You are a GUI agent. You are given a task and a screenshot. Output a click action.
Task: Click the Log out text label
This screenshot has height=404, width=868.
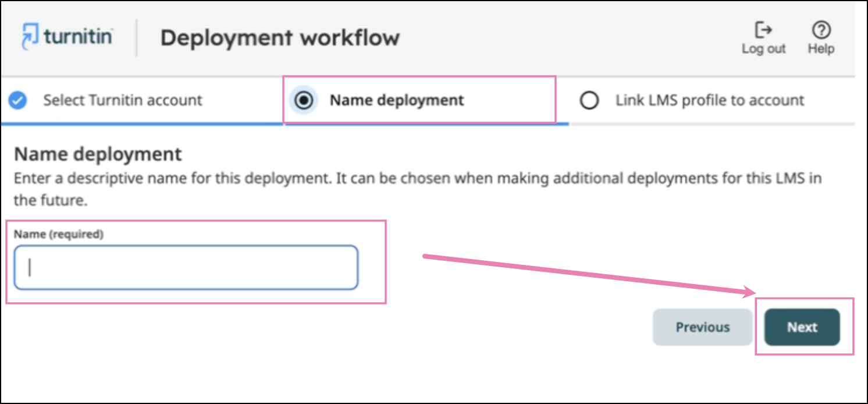[x=763, y=49]
